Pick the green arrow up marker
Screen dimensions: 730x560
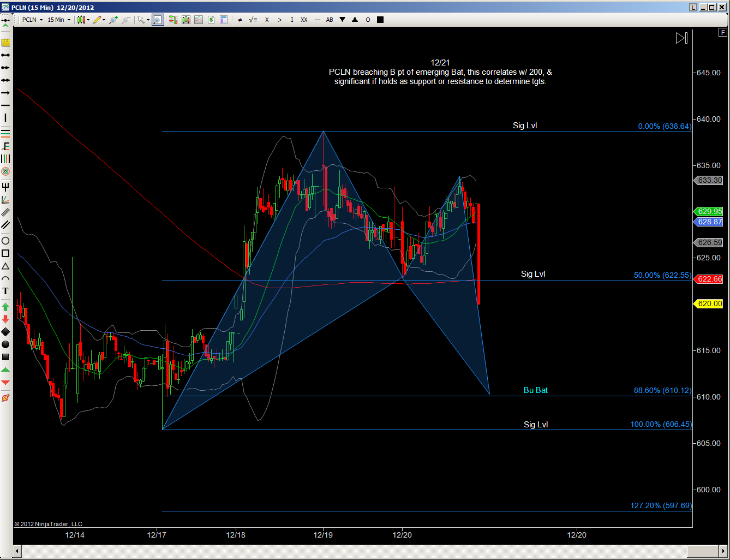click(5, 307)
